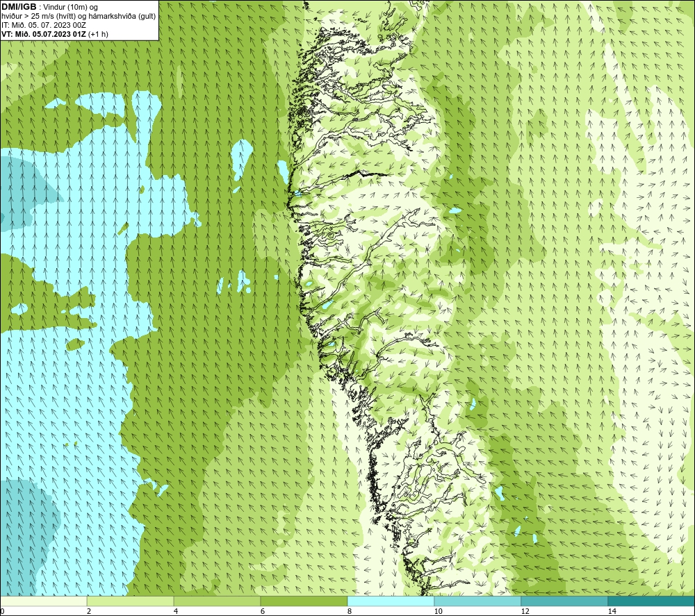Image resolution: width=695 pixels, height=616 pixels.
Task: Click the 4–6 m/s legend color swatch
Action: coord(217,601)
